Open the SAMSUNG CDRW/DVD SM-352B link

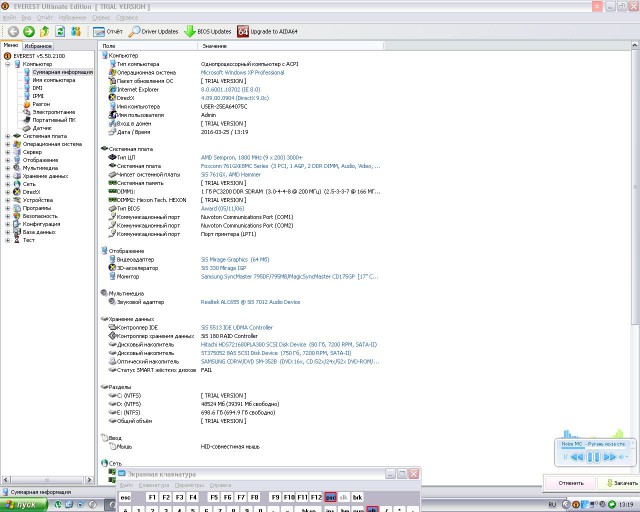click(290, 361)
